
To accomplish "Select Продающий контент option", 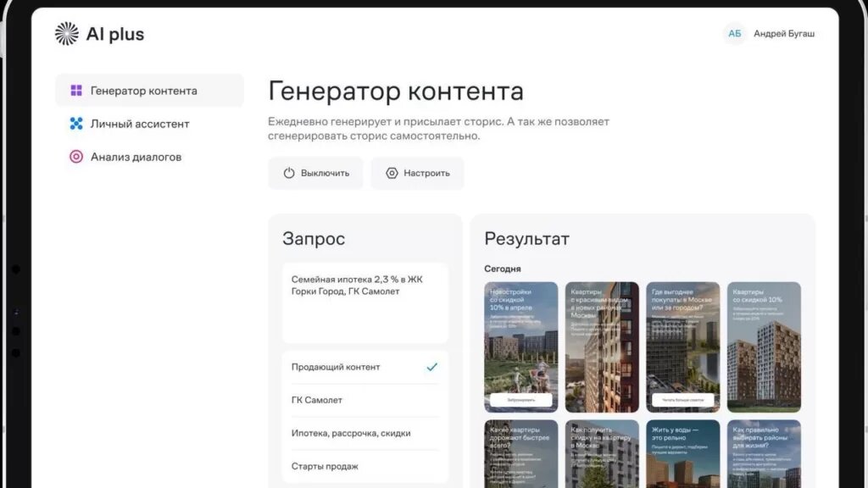I will [x=364, y=367].
